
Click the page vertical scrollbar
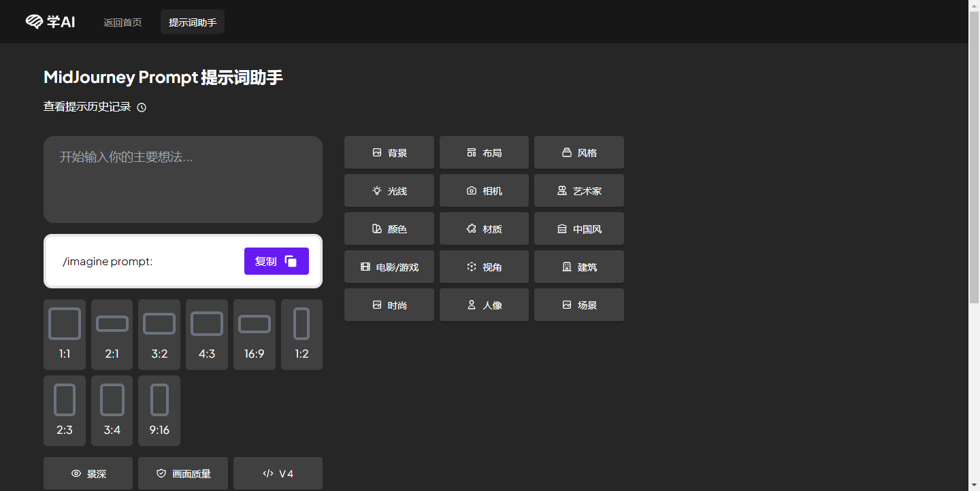[974, 156]
